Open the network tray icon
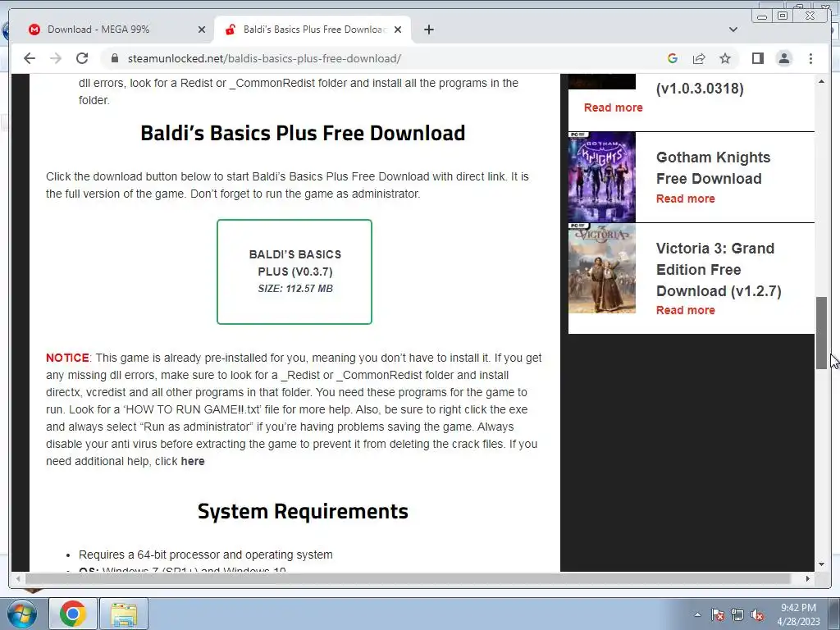 pos(737,614)
